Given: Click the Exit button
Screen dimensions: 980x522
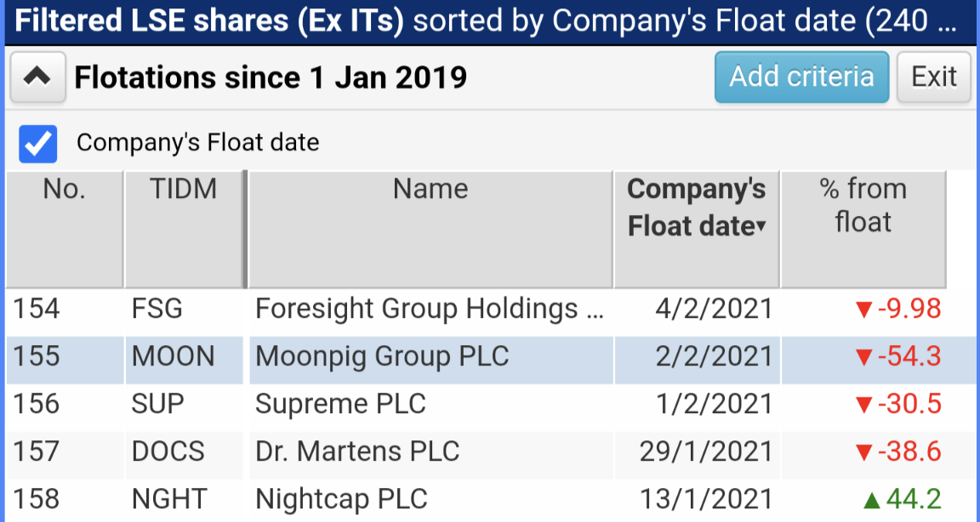Looking at the screenshot, I should coord(934,77).
